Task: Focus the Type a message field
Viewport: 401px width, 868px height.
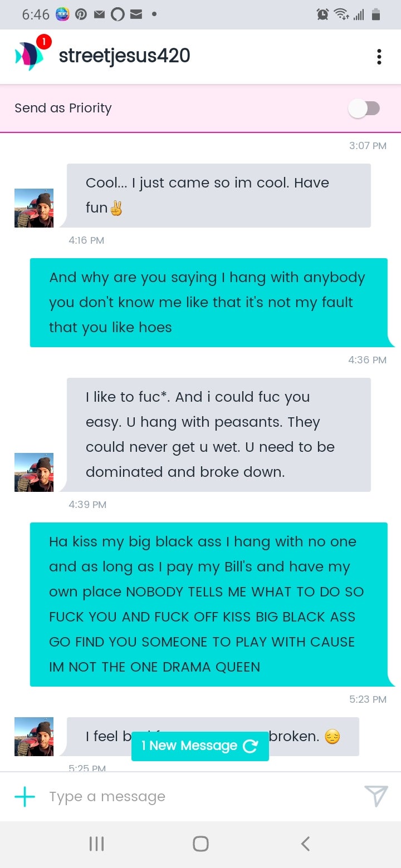Action: pos(200,796)
